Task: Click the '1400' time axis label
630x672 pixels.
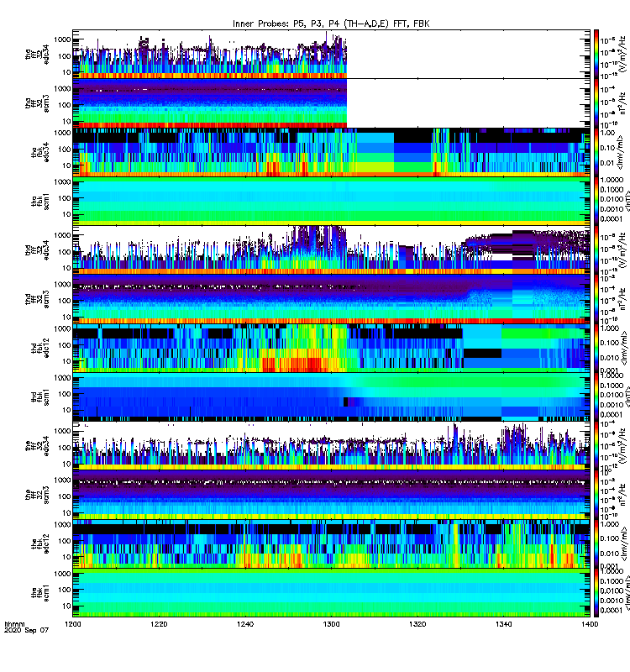Action: 590,624
